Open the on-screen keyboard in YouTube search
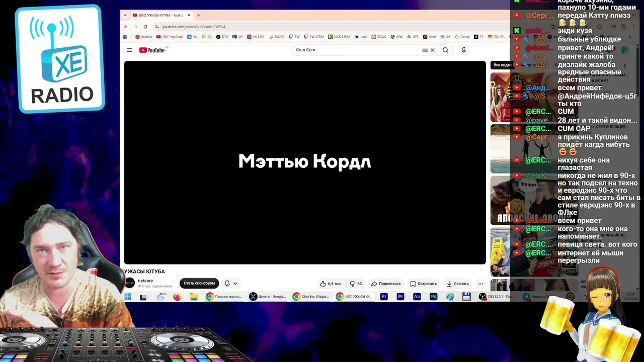 425,50
